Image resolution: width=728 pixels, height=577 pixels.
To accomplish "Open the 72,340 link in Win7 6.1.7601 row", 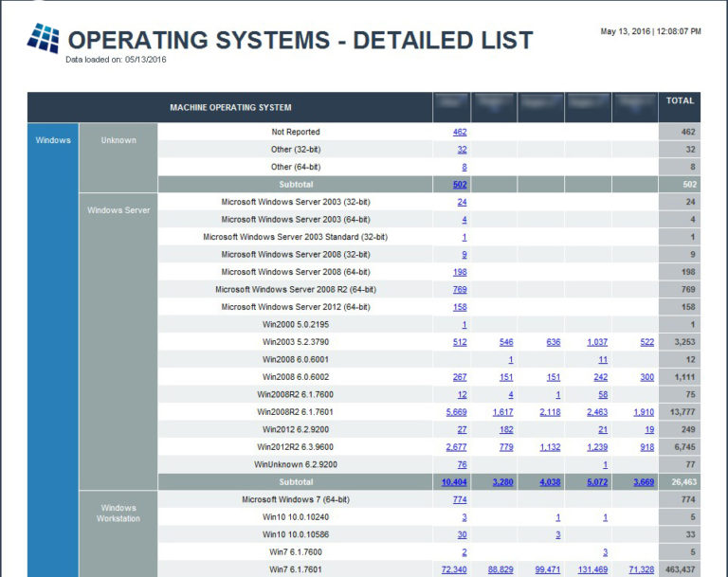I will (x=454, y=569).
